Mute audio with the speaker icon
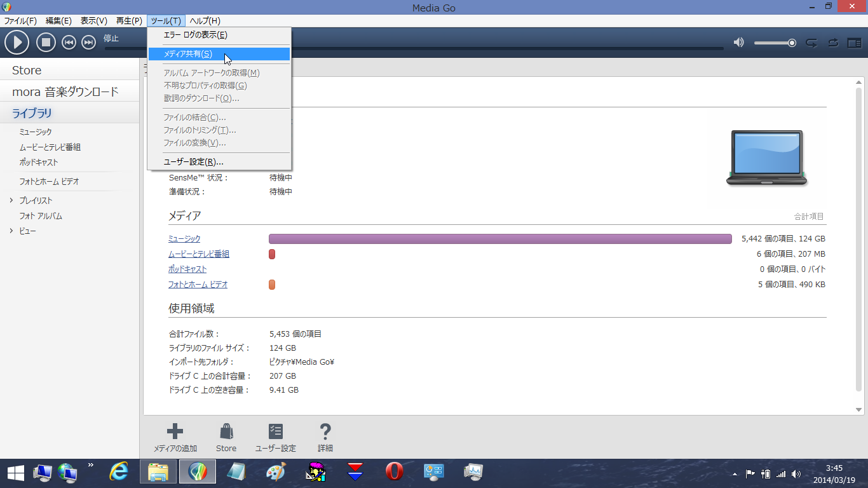This screenshot has height=488, width=868. coord(738,43)
